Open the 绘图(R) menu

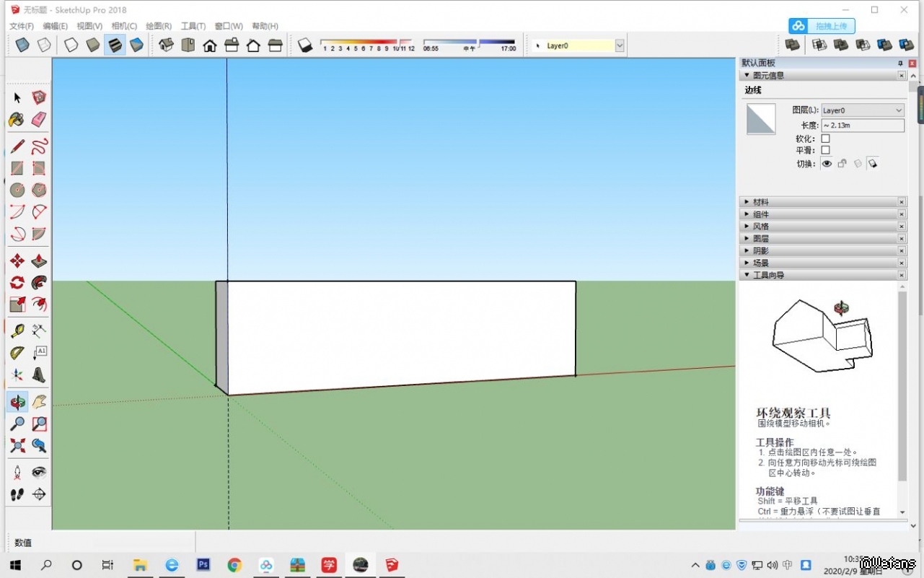159,26
